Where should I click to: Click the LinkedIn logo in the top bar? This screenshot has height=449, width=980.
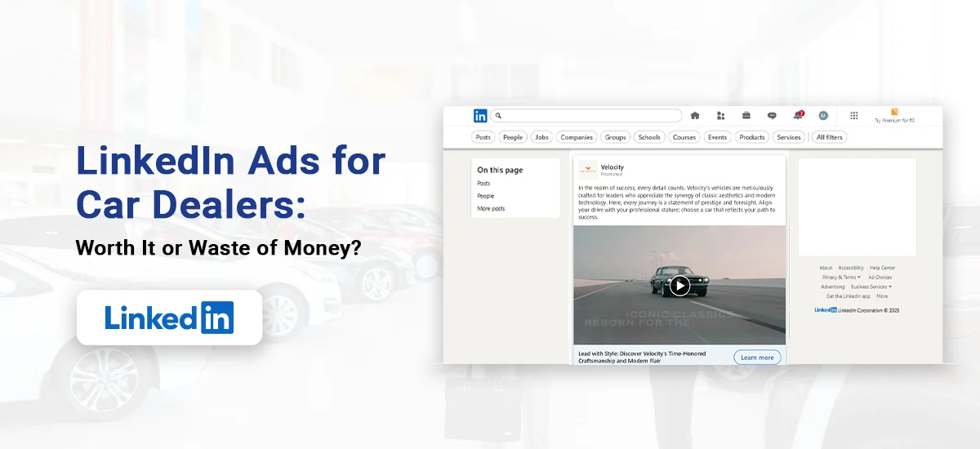coord(480,116)
